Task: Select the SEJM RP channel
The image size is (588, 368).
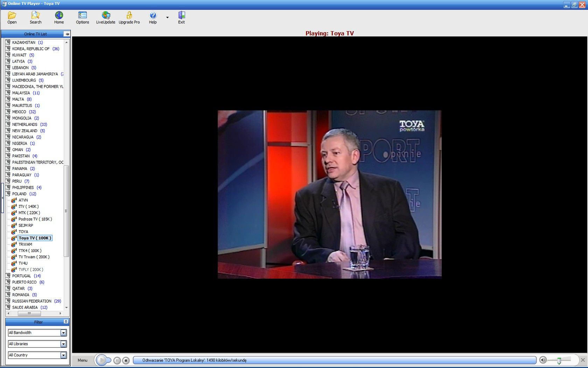Action: [x=26, y=225]
